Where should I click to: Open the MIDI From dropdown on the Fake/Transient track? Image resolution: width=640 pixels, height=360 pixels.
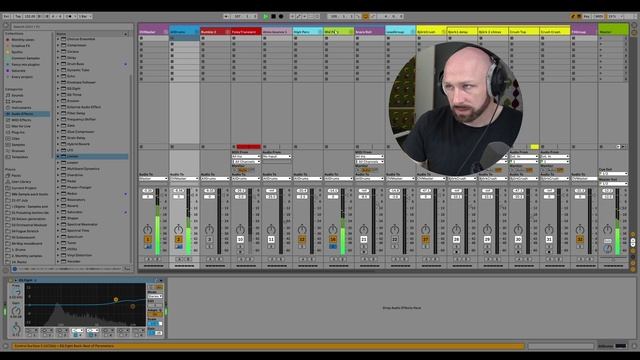(x=246, y=156)
